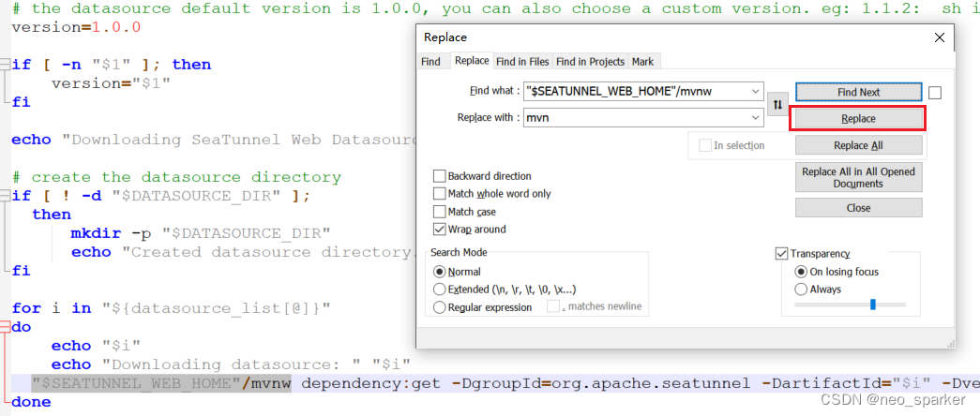
Task: Click 'dependency:get' text in editor
Action: pos(371,383)
